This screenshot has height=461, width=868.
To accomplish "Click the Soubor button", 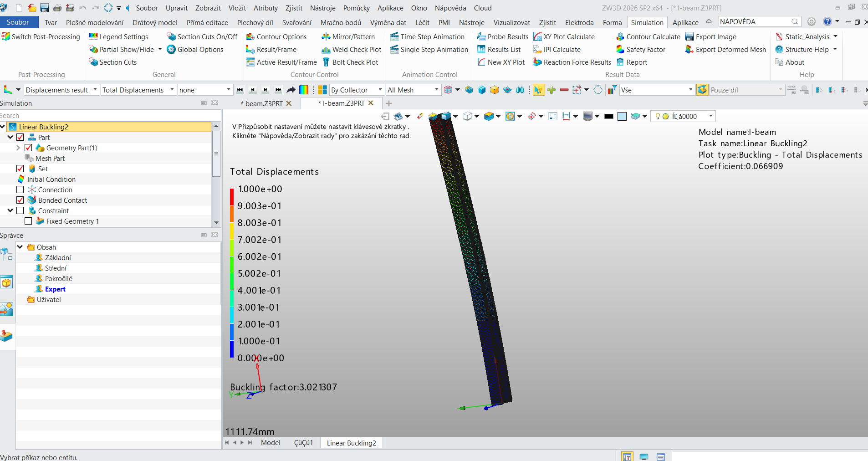I will tap(18, 22).
